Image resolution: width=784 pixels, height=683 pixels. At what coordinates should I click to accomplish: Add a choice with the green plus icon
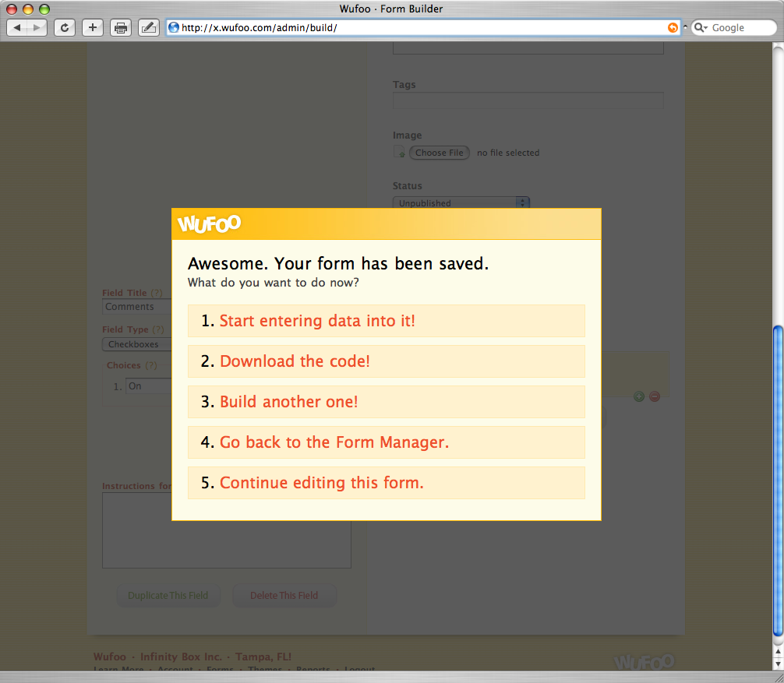point(639,396)
